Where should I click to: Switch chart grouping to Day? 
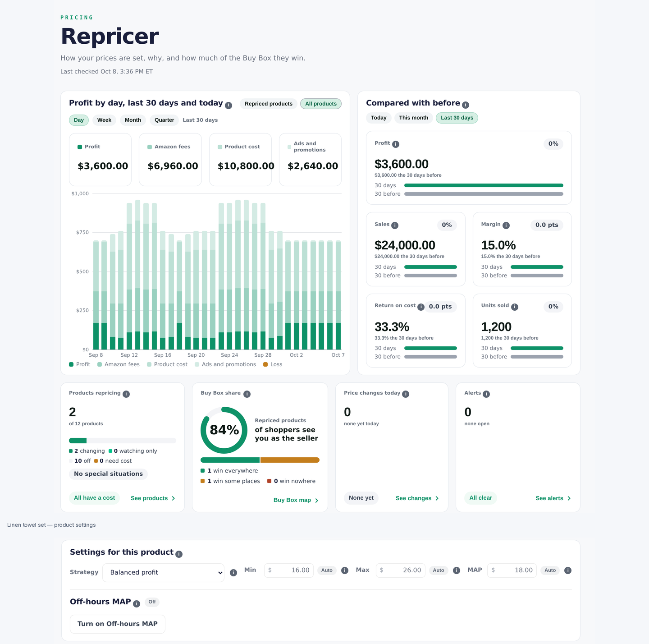click(79, 120)
